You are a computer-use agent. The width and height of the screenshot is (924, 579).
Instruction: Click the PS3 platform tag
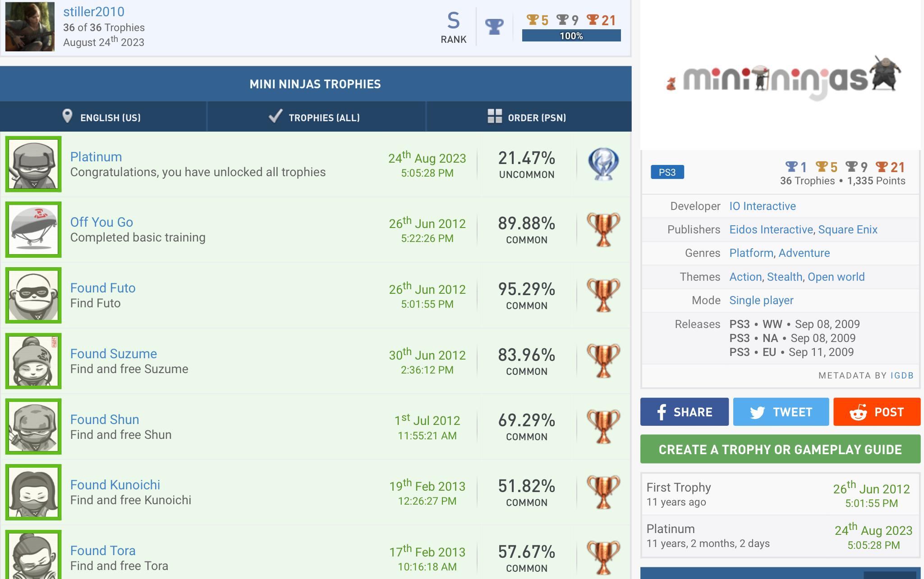667,172
